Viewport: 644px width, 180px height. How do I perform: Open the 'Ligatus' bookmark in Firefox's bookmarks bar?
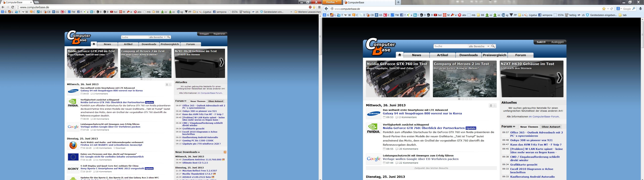[531, 15]
